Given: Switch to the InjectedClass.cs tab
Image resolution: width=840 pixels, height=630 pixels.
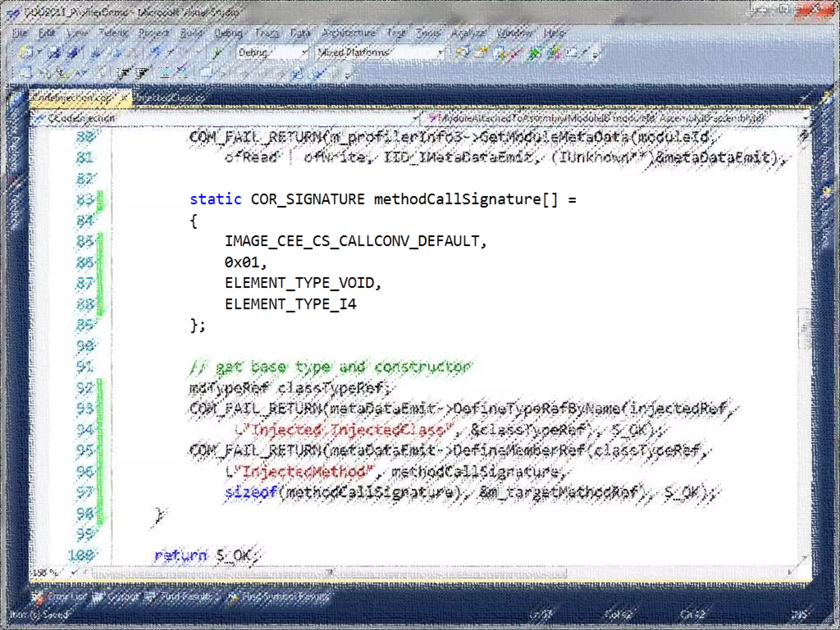Looking at the screenshot, I should [x=169, y=98].
